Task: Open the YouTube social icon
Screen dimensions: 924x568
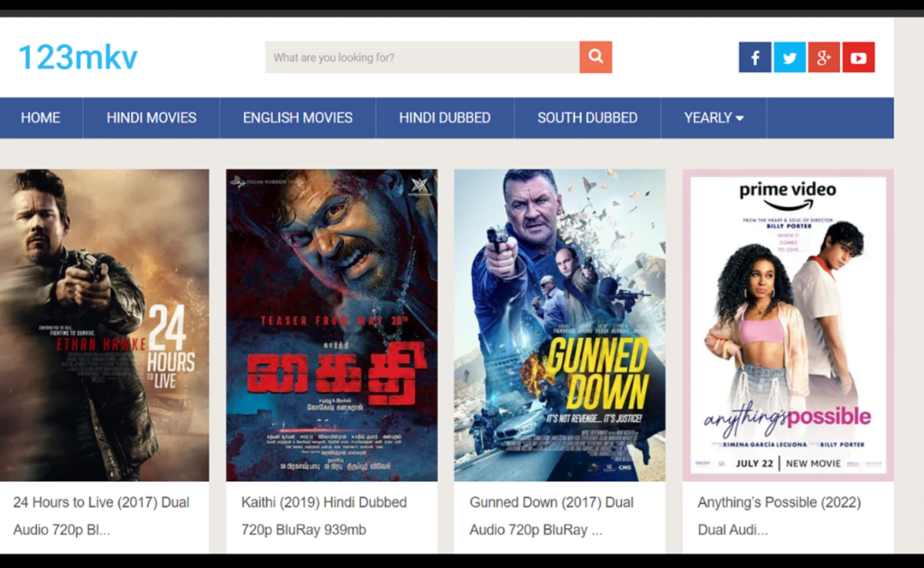Action: click(859, 57)
